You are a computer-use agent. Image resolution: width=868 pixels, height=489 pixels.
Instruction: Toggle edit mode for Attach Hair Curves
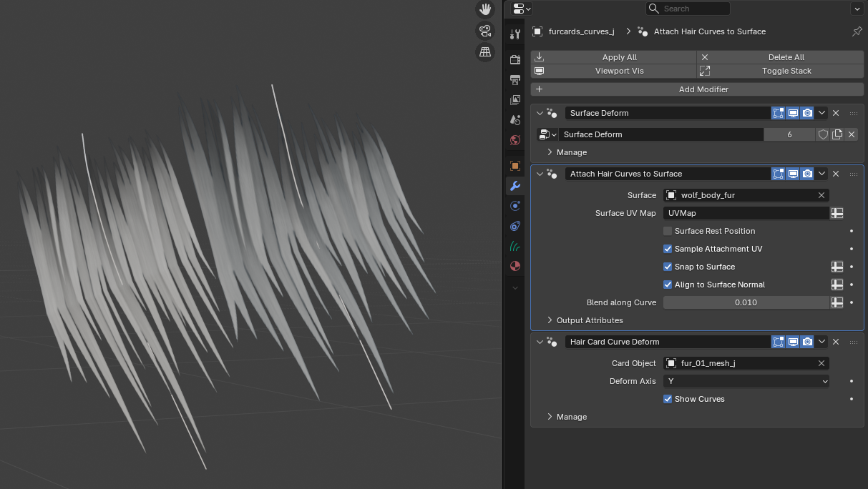coord(779,174)
